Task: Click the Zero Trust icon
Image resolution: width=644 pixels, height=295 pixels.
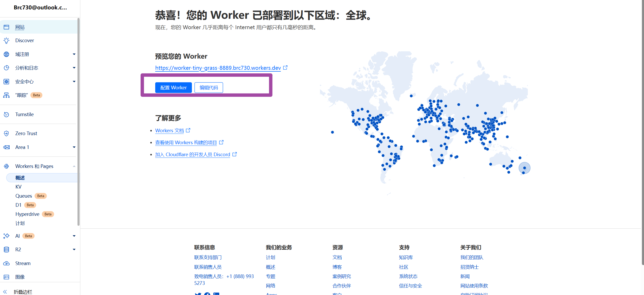Action: point(6,133)
